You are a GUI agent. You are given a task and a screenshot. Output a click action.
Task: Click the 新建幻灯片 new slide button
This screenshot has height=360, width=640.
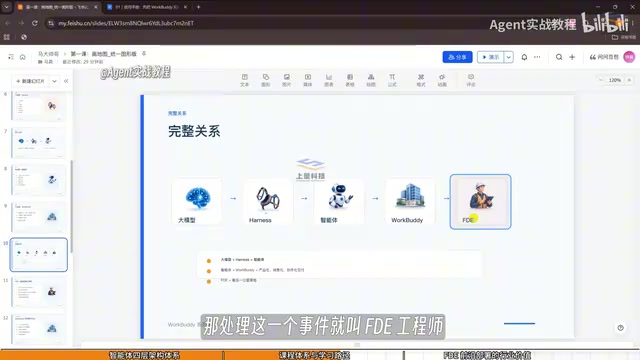click(x=30, y=81)
